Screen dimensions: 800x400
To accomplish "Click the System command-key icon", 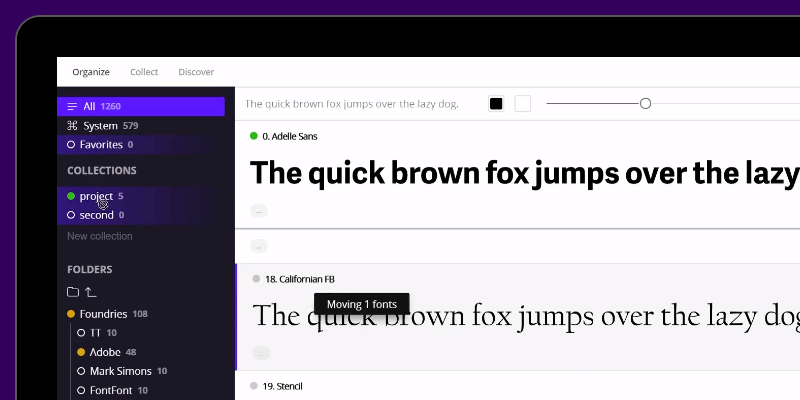I will pyautogui.click(x=72, y=126).
